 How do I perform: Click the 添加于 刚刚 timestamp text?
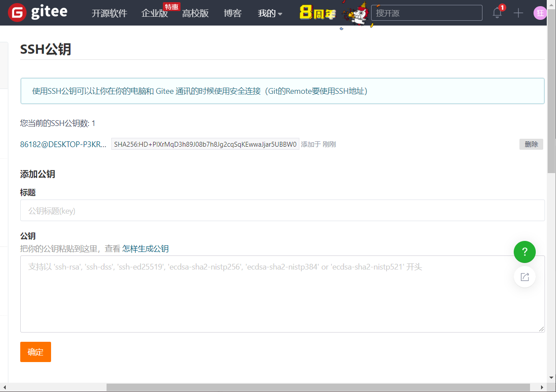pyautogui.click(x=318, y=144)
